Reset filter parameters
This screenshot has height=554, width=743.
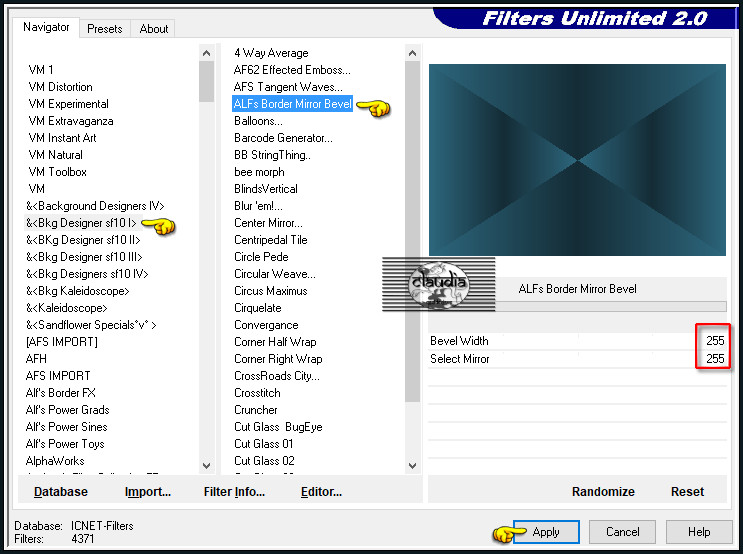click(x=687, y=491)
